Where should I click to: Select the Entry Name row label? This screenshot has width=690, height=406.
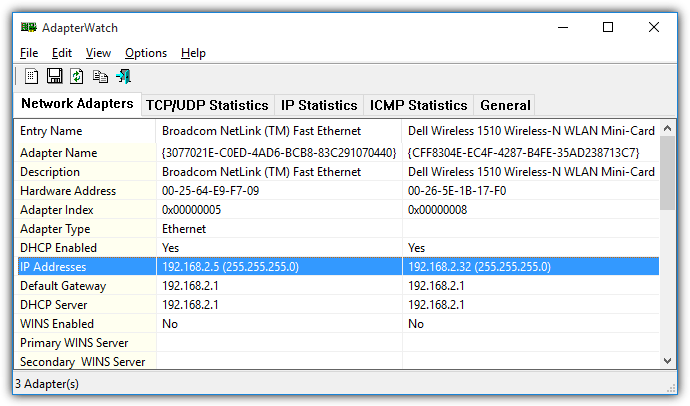(x=51, y=131)
